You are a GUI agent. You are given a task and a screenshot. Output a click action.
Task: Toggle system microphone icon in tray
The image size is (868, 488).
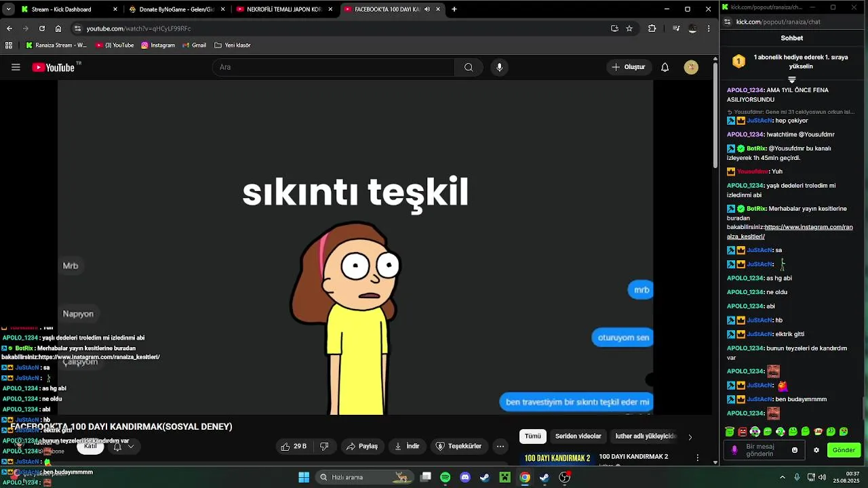click(797, 477)
